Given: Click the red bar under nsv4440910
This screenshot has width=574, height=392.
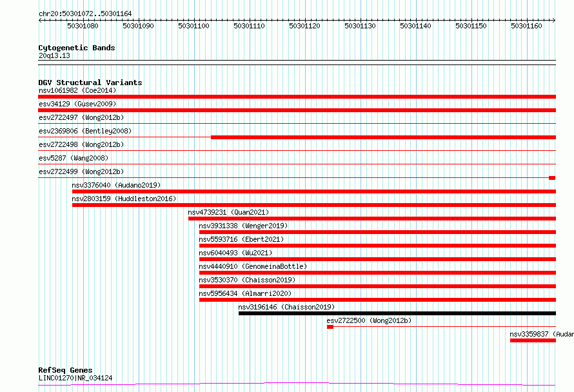Looking at the screenshot, I should (378, 273).
